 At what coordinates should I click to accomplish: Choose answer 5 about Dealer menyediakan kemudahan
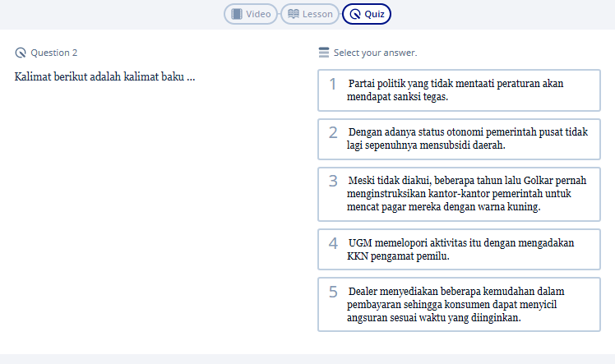click(459, 305)
